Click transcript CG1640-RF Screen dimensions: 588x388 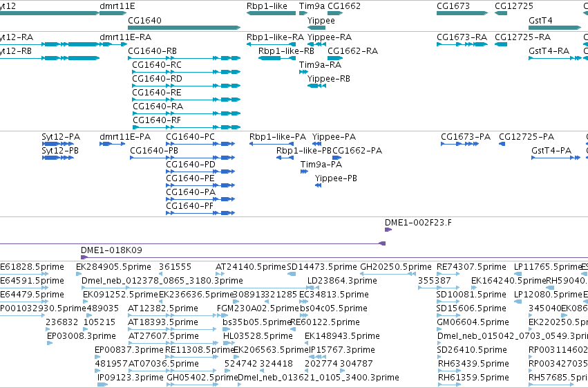(x=157, y=121)
